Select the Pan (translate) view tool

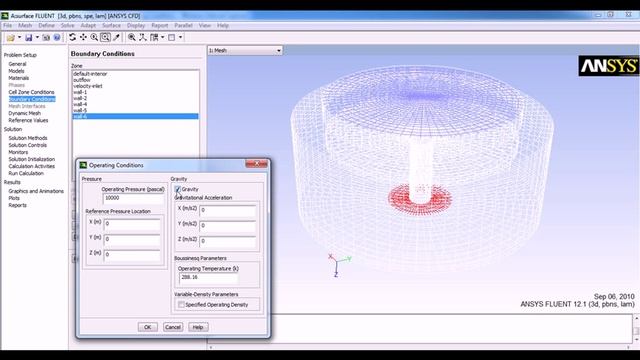pyautogui.click(x=83, y=37)
